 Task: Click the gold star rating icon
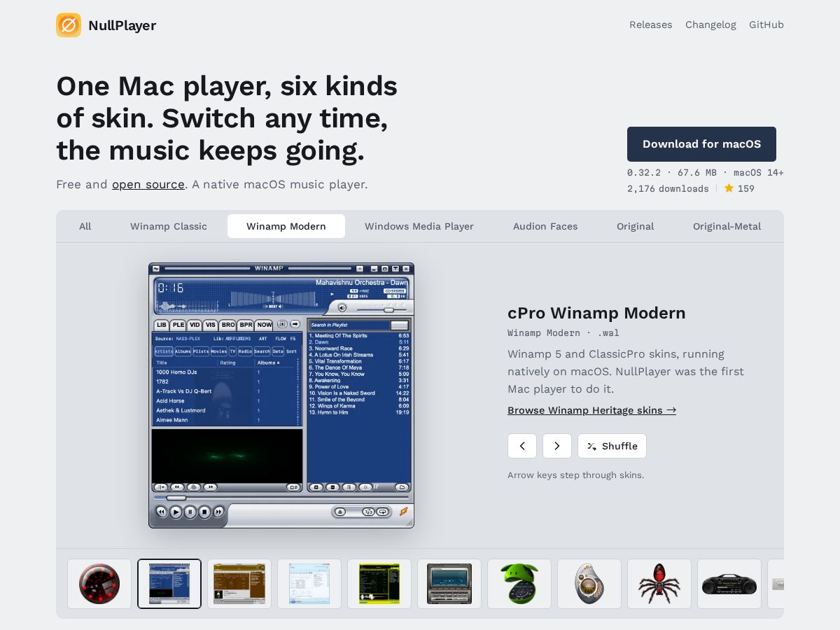[x=729, y=188]
